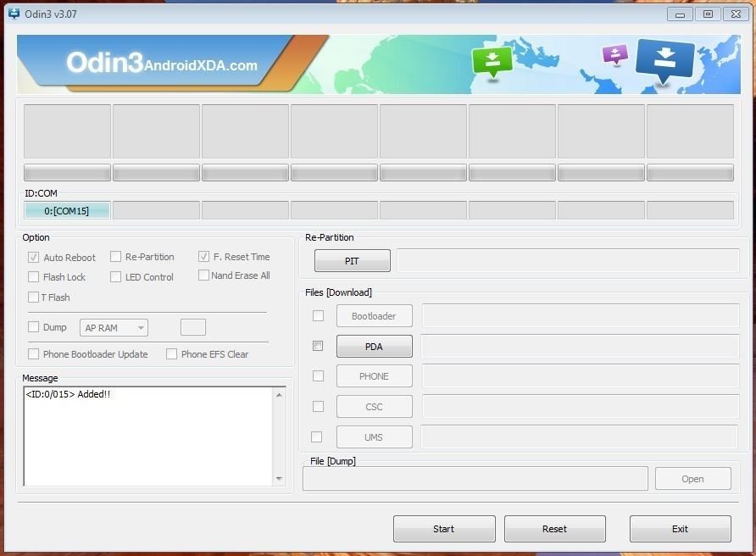Maximize the Odin3 window
The width and height of the screenshot is (756, 556).
(708, 14)
